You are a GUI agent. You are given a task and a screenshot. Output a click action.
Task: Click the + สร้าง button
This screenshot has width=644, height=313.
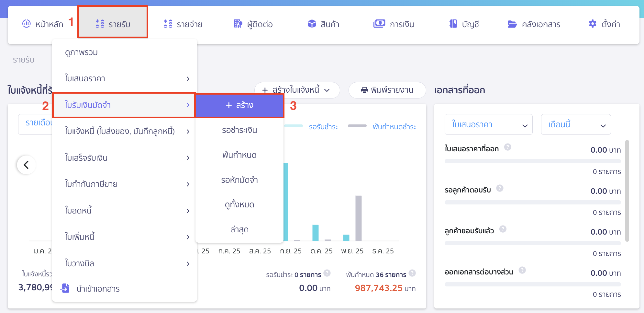point(239,105)
